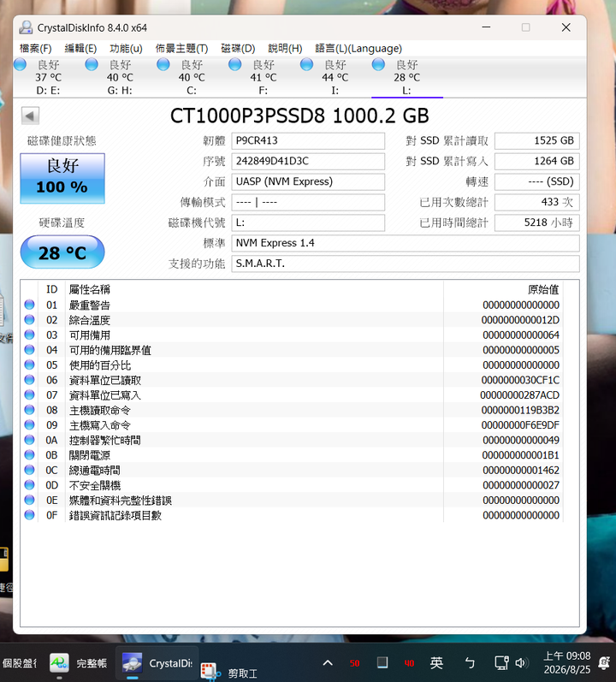Image resolution: width=616 pixels, height=682 pixels.
Task: Open the 編輯(E) menu
Action: coord(80,48)
